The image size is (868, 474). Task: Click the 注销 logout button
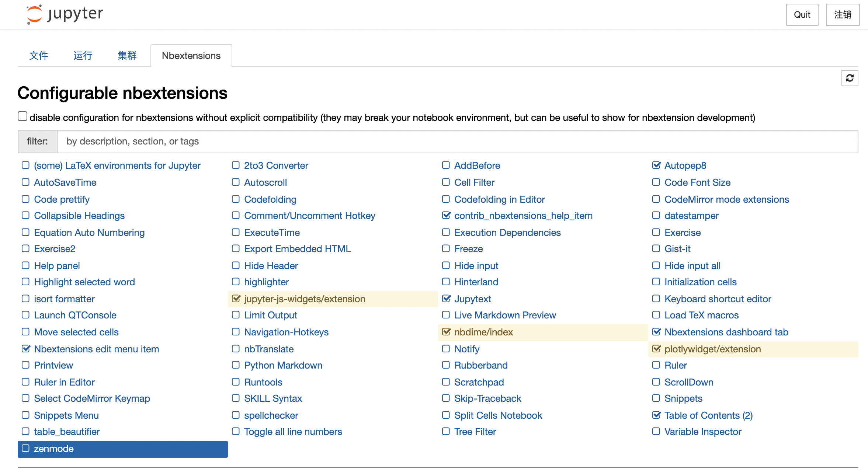click(843, 15)
